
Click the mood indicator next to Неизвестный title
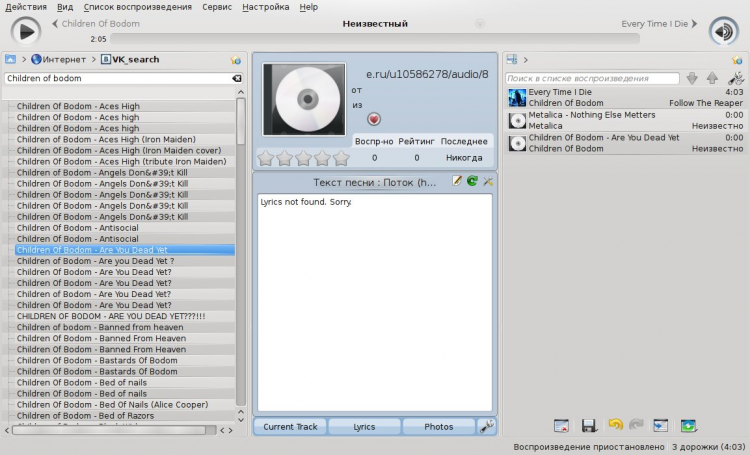tap(480, 23)
